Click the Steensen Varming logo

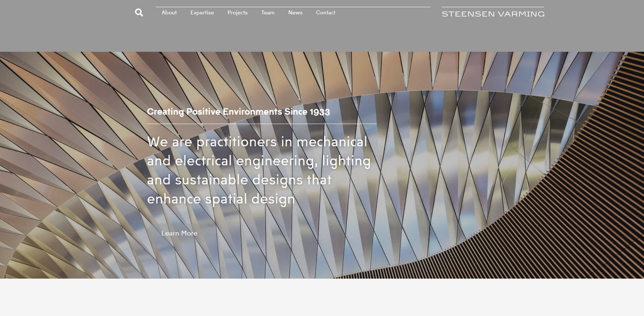(x=493, y=13)
